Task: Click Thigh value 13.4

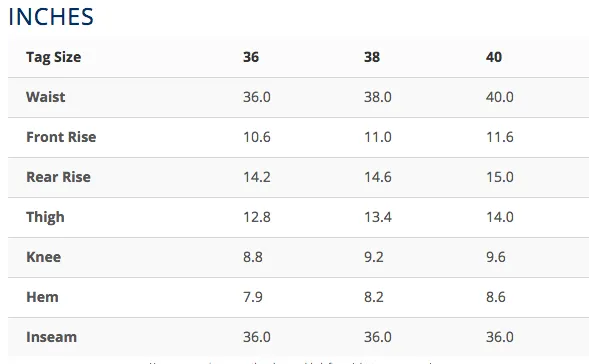Action: 378,217
